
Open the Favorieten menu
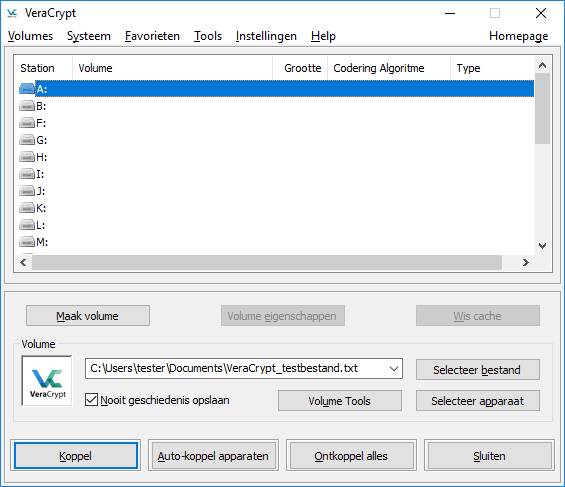point(152,36)
